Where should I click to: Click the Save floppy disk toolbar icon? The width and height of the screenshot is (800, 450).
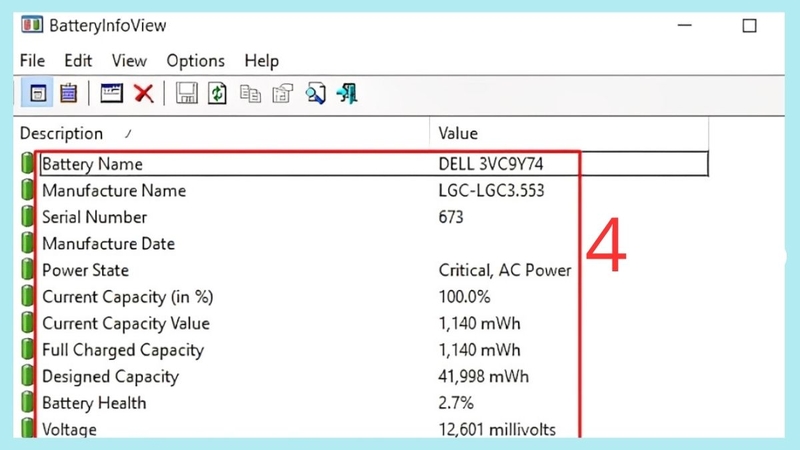tap(187, 94)
